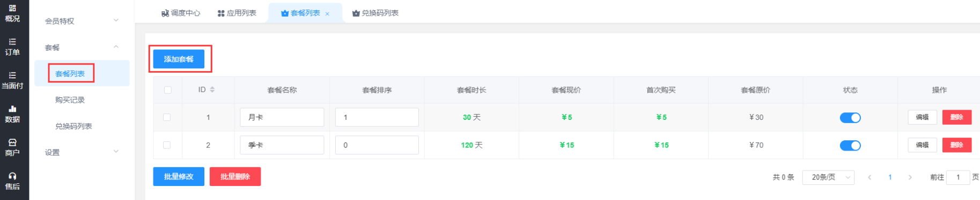This screenshot has width=980, height=200.
Task: Open the 20条/页 page size dropdown
Action: [x=828, y=177]
